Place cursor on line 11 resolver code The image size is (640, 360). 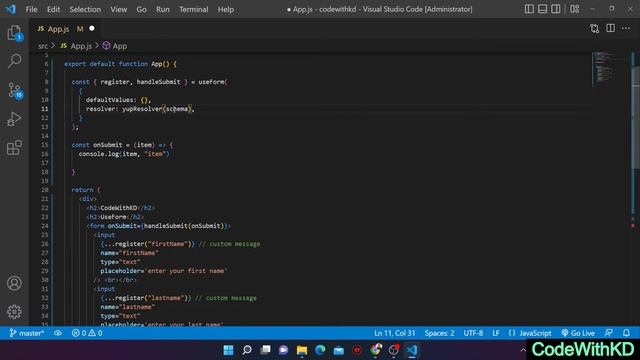click(x=140, y=109)
